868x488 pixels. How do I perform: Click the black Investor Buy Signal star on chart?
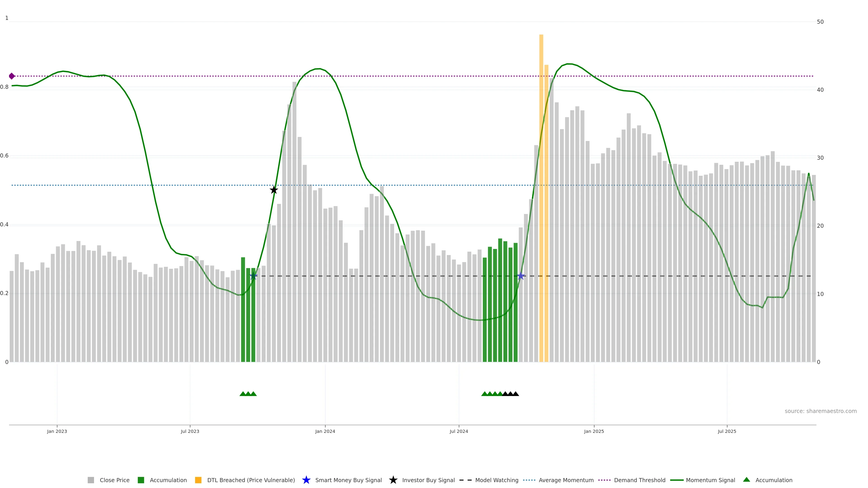click(274, 190)
